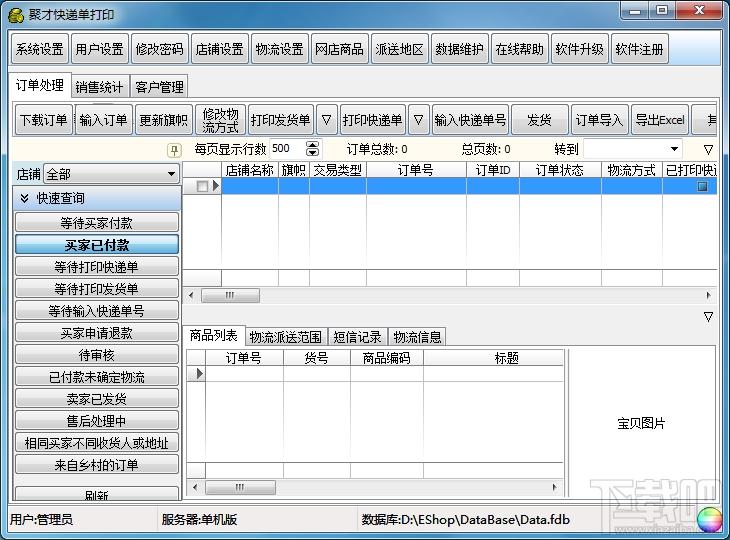This screenshot has height=540, width=730.
Task: Filter by 来自乡村的订单
Action: [97, 465]
